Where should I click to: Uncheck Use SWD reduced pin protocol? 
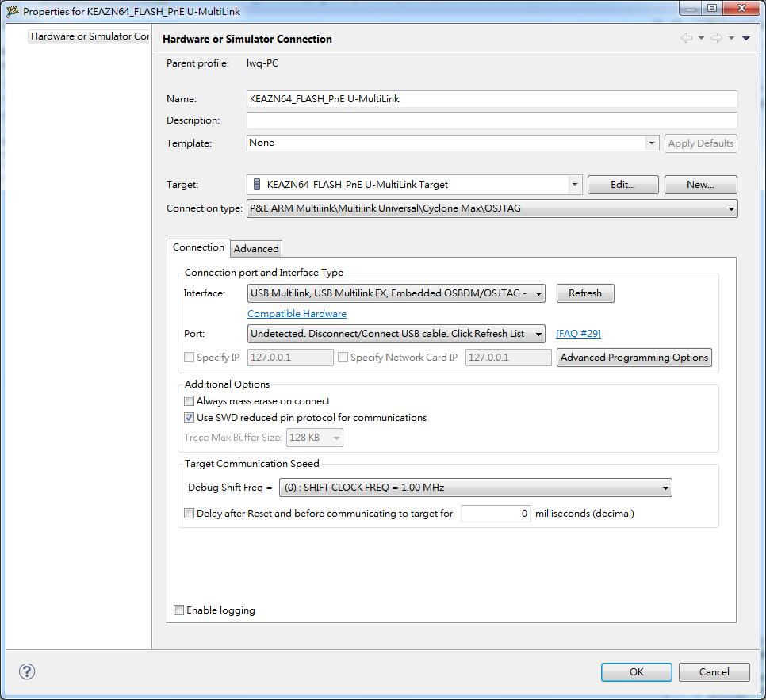[189, 418]
